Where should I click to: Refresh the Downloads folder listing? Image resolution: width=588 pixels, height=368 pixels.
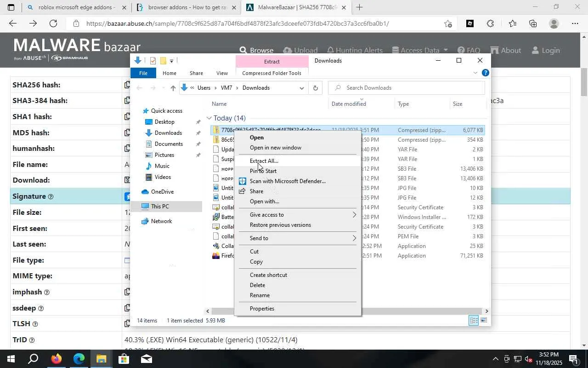[x=315, y=88]
